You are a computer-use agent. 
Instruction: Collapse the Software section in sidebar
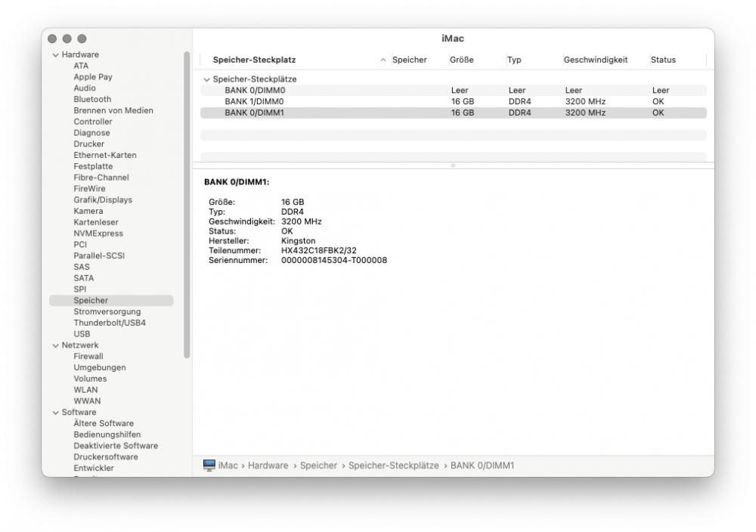pyautogui.click(x=55, y=413)
